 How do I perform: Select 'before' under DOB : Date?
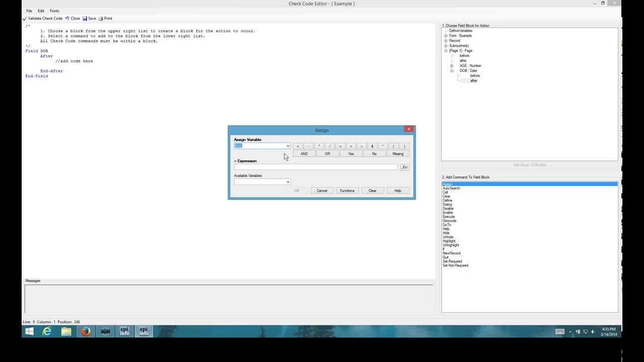475,76
